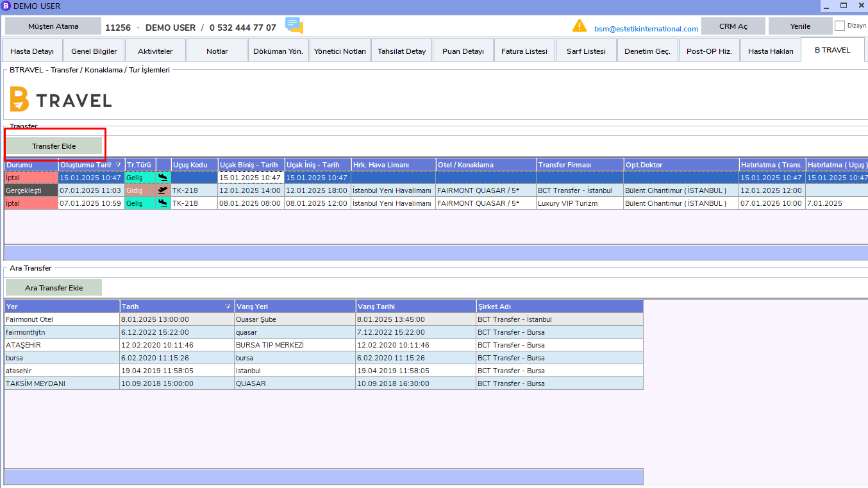This screenshot has height=488, width=868.
Task: Switch to the Sarf Listesi tab
Action: [586, 51]
